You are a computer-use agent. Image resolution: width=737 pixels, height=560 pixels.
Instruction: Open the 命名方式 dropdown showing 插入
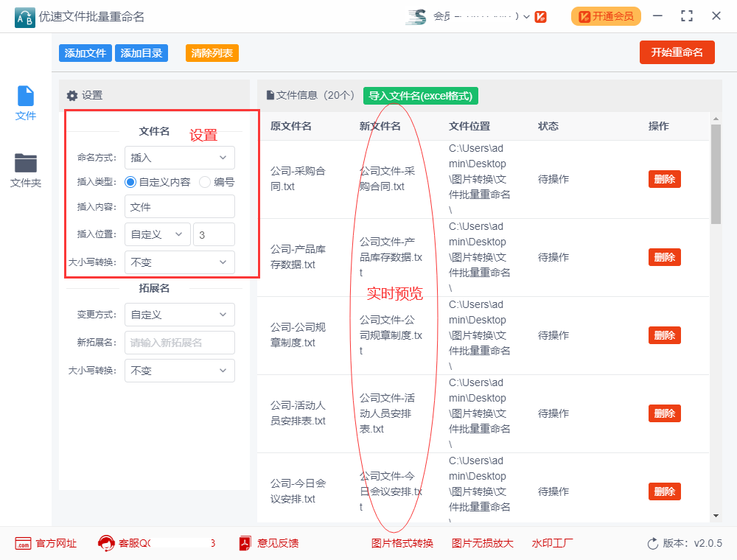(179, 157)
